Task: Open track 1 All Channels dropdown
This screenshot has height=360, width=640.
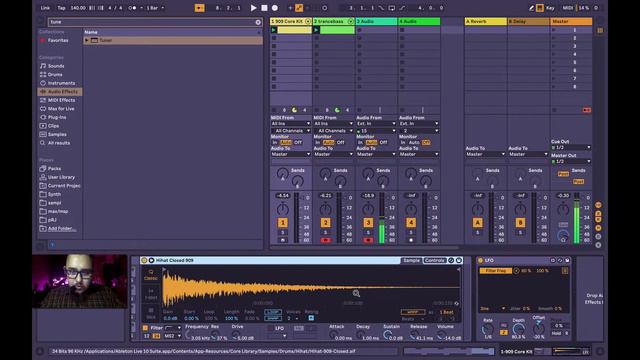Action: pyautogui.click(x=291, y=131)
